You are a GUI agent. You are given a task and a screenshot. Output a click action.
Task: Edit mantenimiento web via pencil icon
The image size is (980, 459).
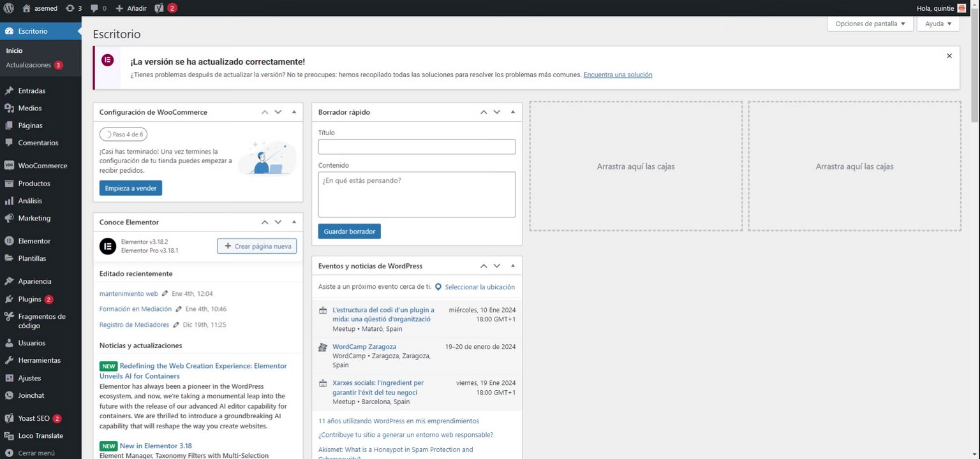165,294
